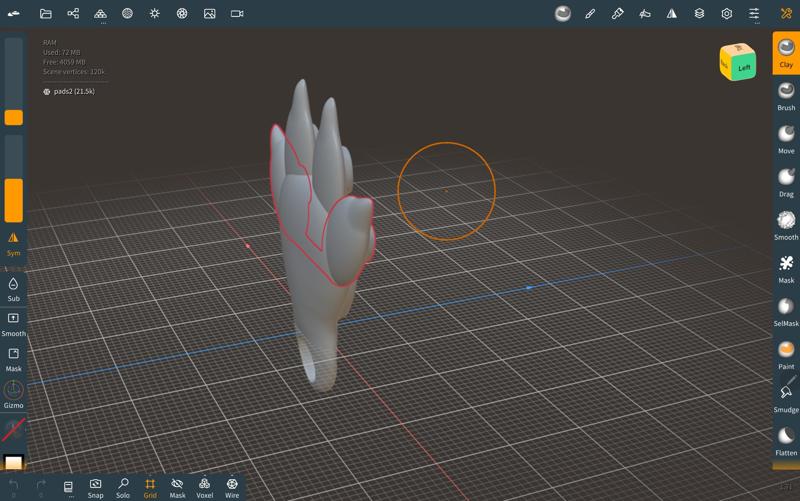Select the Flatten tool

point(786,441)
